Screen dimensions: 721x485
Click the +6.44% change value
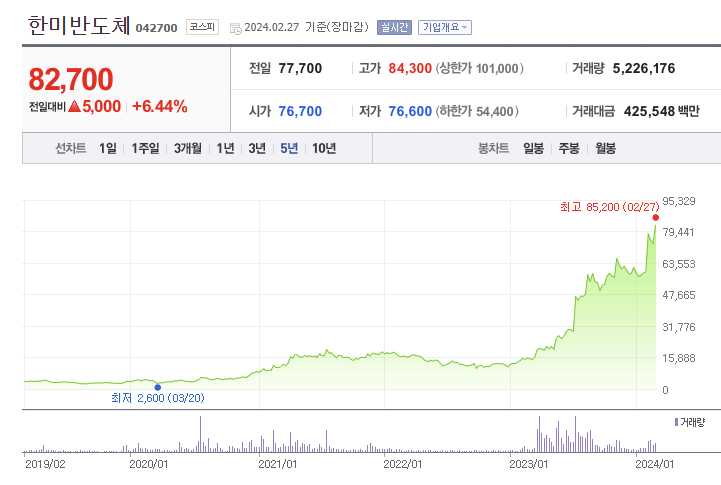click(160, 106)
